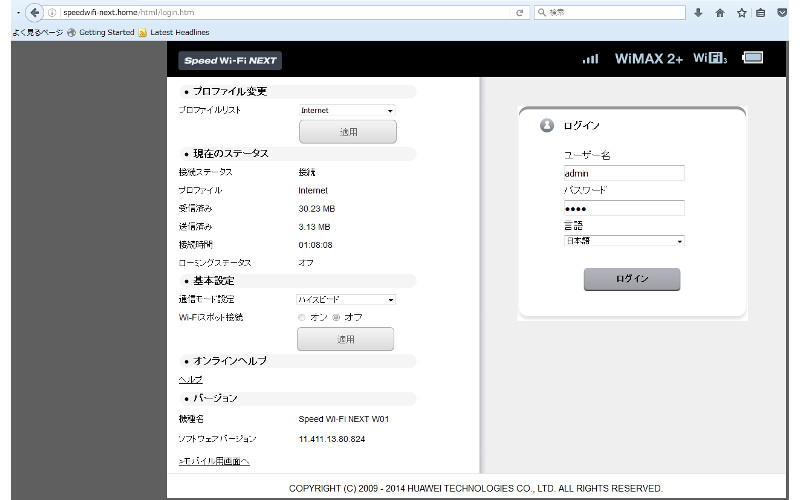Click the received data value 30.23 MB
This screenshot has width=800, height=500.
(316, 209)
